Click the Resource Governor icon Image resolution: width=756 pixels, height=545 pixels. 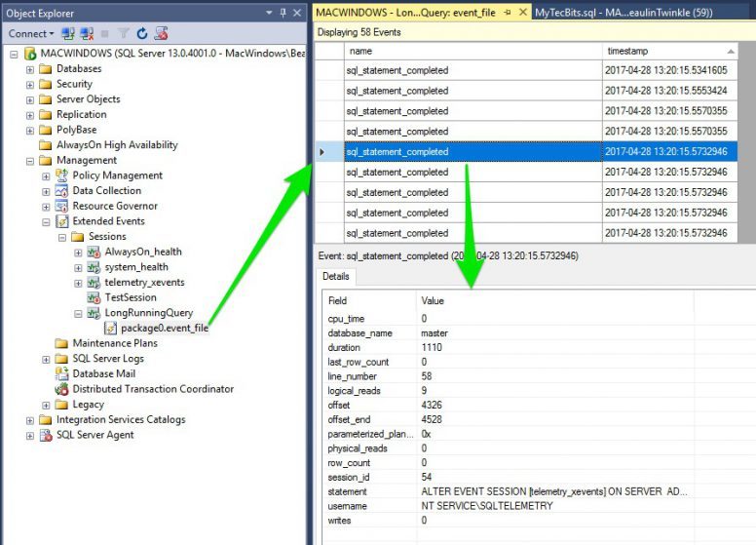coord(61,206)
